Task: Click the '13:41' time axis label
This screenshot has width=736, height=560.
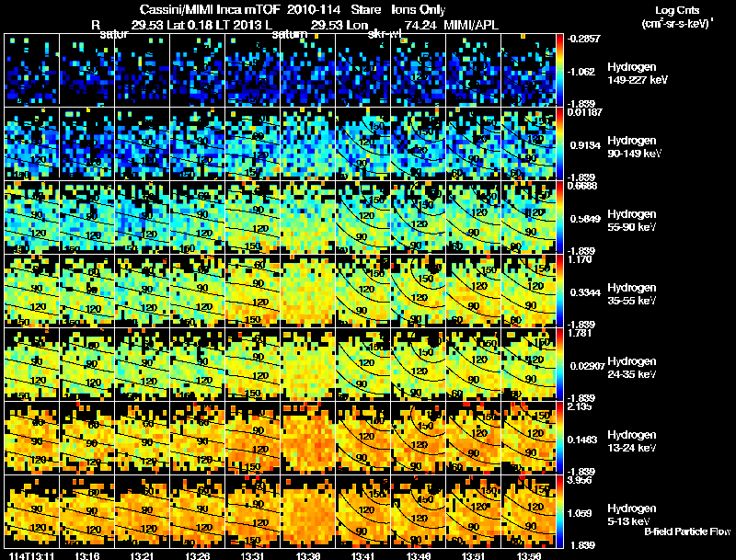Action: pyautogui.click(x=362, y=555)
